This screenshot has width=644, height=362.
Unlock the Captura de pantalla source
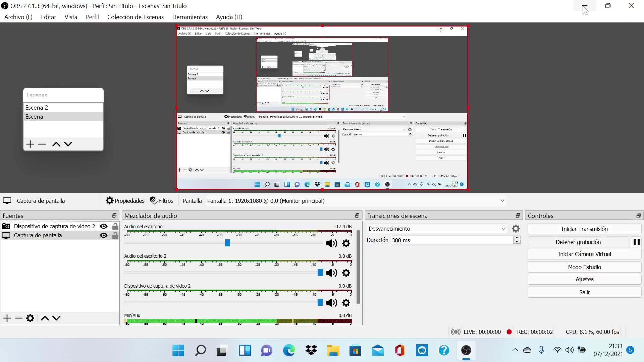pos(115,235)
